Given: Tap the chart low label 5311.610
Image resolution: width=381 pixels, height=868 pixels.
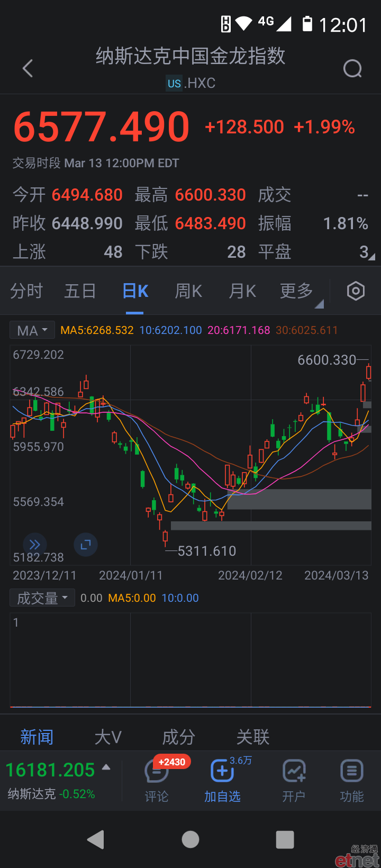Looking at the screenshot, I should pos(207,551).
